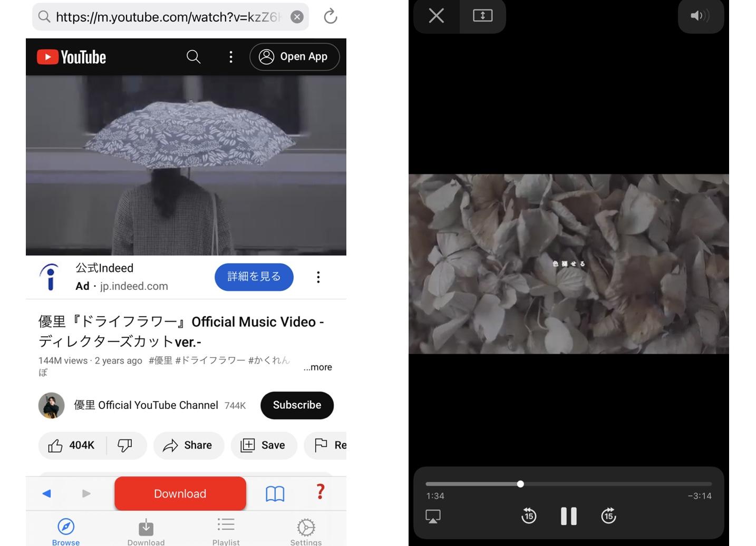Screen dimensions: 756x546
Task: Rewind 15 seconds
Action: tap(529, 515)
